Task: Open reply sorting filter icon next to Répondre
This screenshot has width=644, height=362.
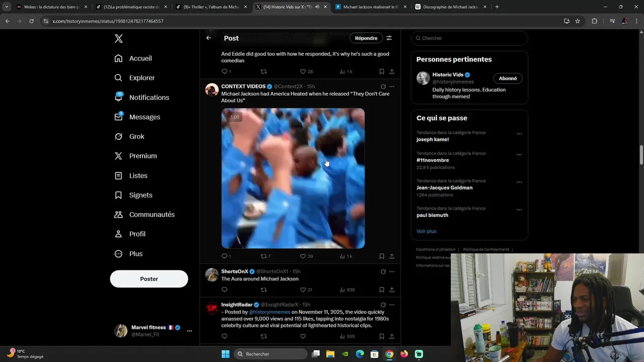Action: tap(389, 38)
